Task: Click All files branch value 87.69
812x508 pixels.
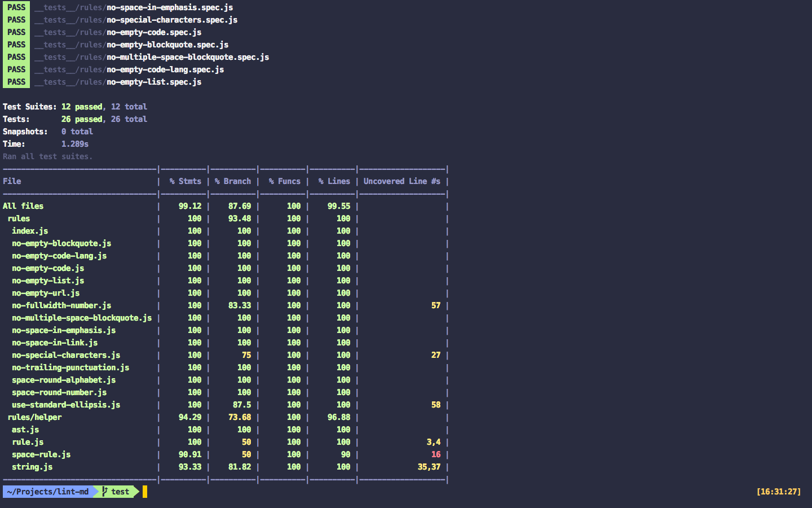Action: [x=240, y=206]
